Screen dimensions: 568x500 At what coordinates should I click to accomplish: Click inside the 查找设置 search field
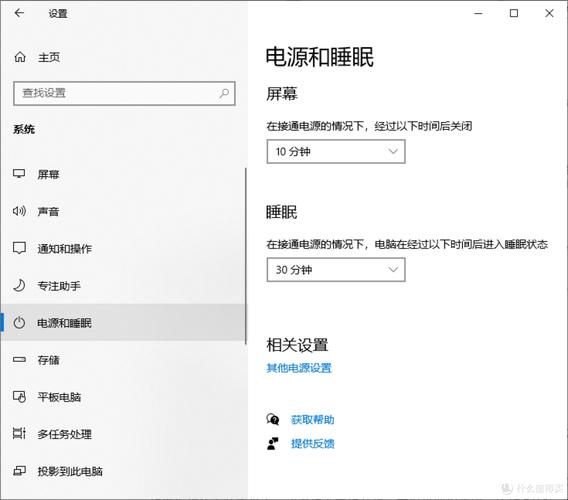click(124, 93)
